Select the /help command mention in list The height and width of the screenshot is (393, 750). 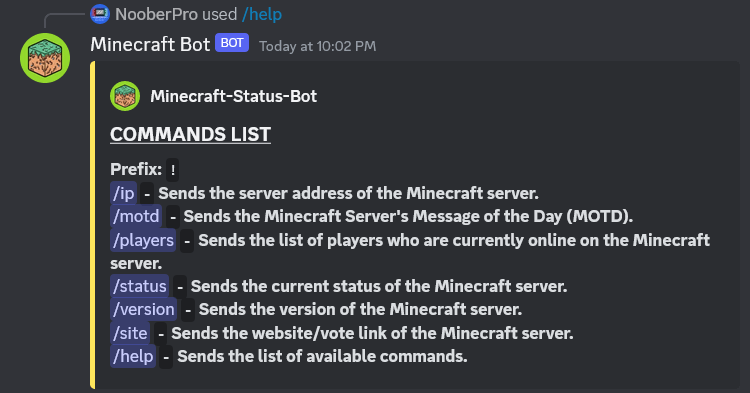click(x=133, y=356)
